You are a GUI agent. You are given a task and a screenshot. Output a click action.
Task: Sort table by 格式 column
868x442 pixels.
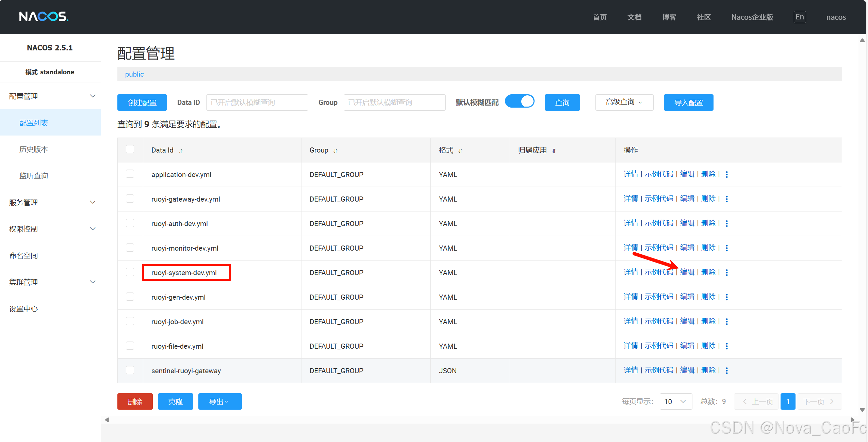460,151
